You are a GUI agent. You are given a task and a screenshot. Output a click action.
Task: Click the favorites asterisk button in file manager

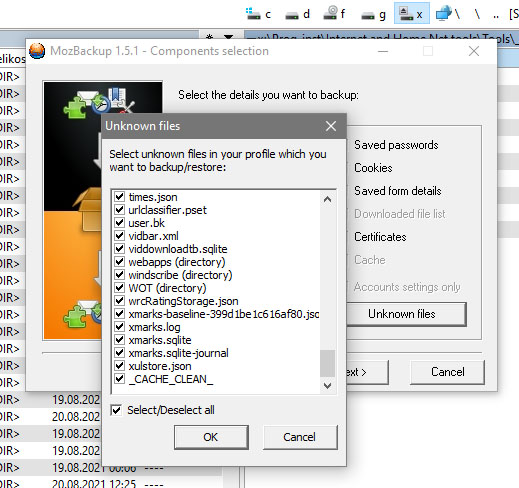coord(209,36)
